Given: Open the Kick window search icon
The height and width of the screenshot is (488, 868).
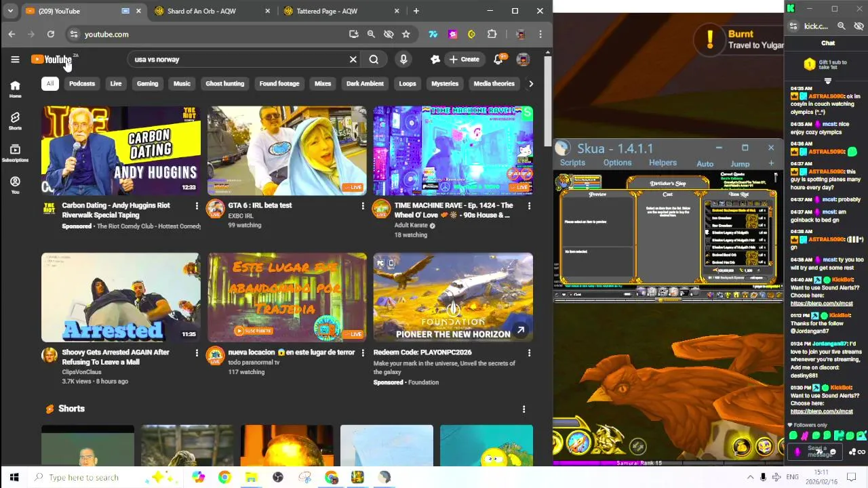Looking at the screenshot, I should [841, 26].
